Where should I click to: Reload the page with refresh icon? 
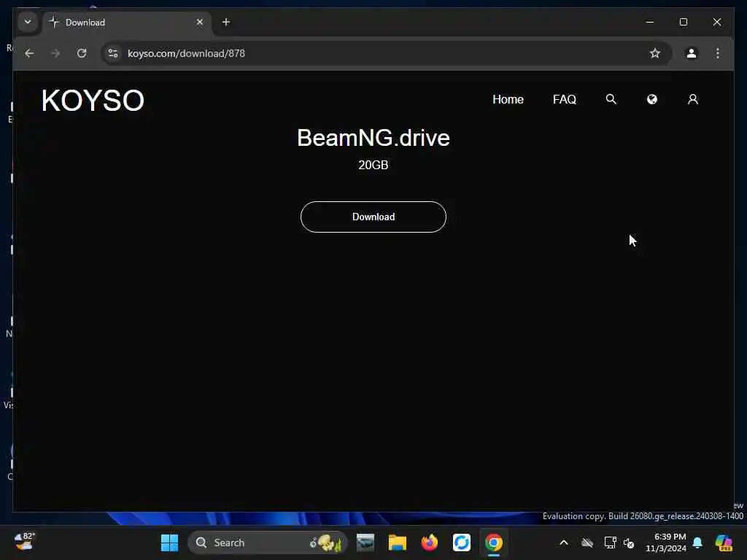point(82,53)
